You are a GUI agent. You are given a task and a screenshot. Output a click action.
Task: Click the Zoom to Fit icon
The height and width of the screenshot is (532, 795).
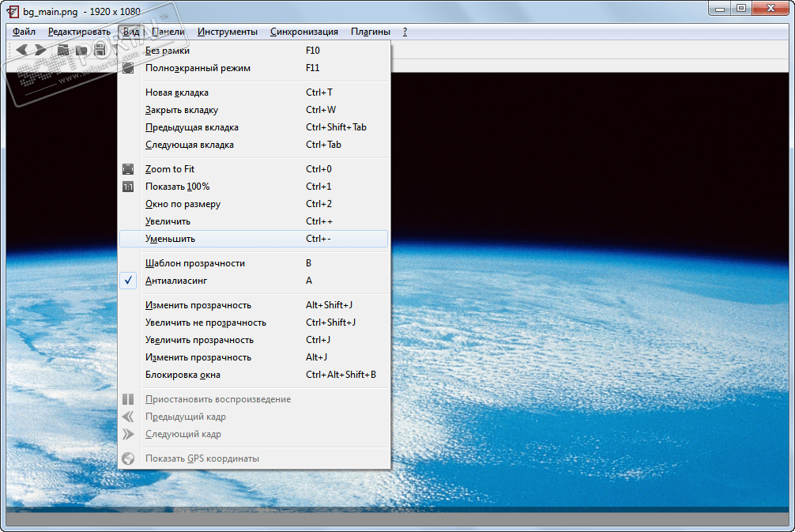click(128, 169)
